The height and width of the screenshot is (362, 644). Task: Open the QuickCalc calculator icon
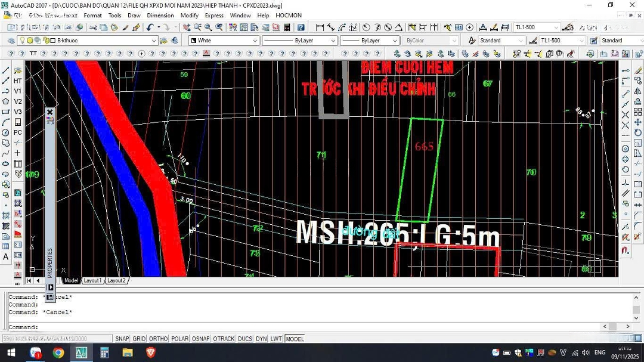(287, 27)
